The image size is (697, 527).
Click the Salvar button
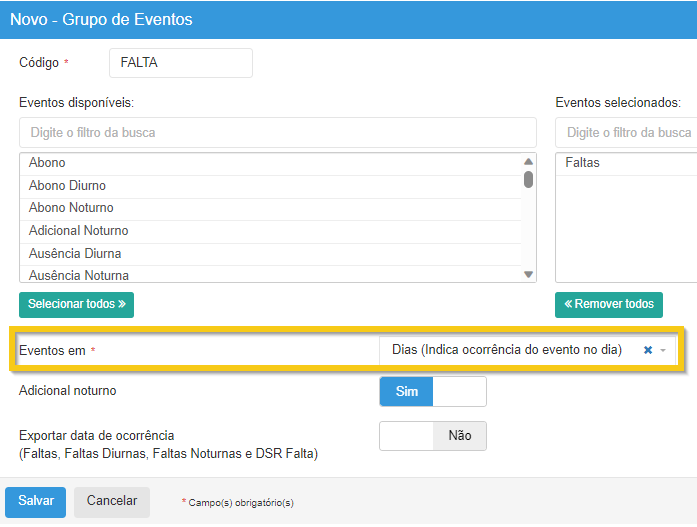tap(35, 501)
